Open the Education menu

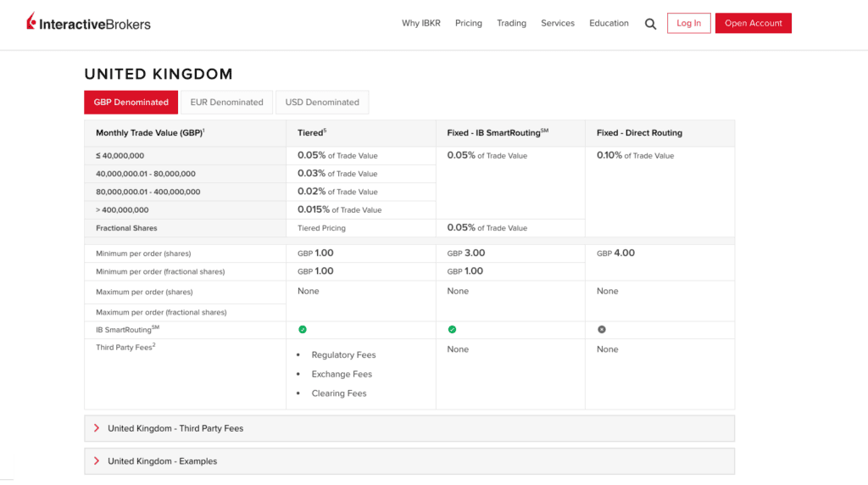coord(609,23)
